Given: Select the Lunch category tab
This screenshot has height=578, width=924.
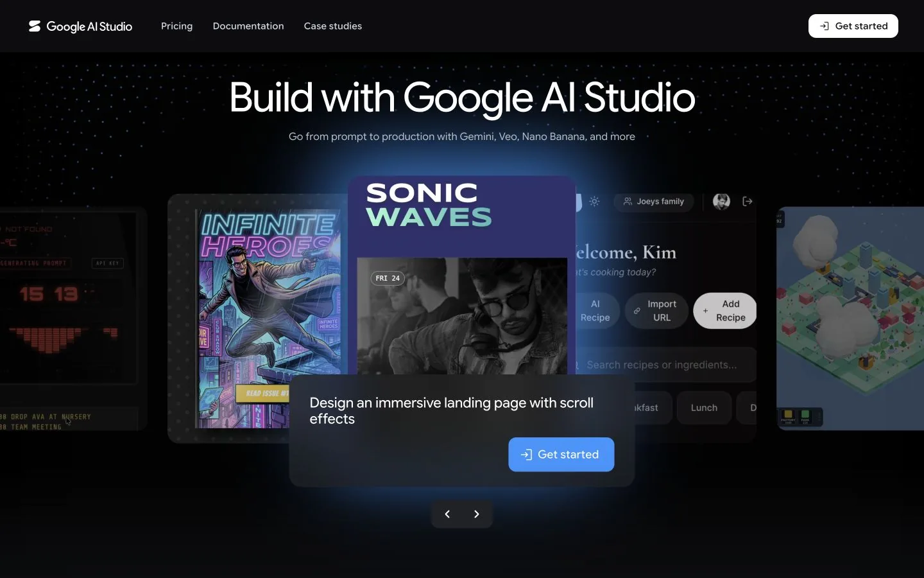Looking at the screenshot, I should (x=704, y=408).
